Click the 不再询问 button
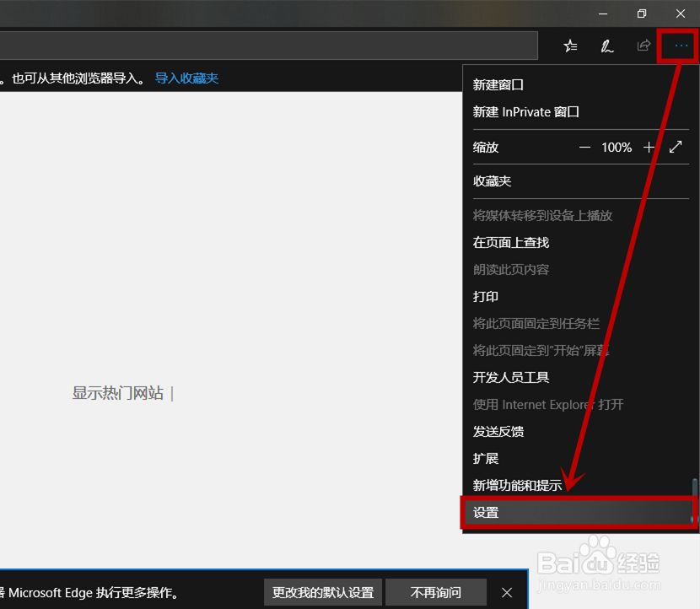 [435, 592]
